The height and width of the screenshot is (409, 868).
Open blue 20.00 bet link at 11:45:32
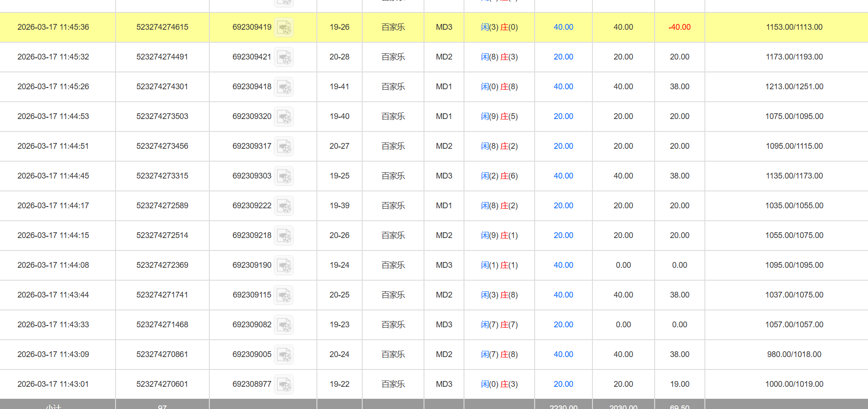point(563,57)
